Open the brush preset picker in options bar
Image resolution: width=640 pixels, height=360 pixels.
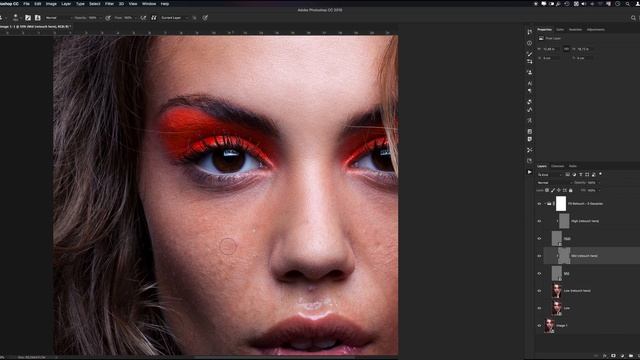point(16,18)
